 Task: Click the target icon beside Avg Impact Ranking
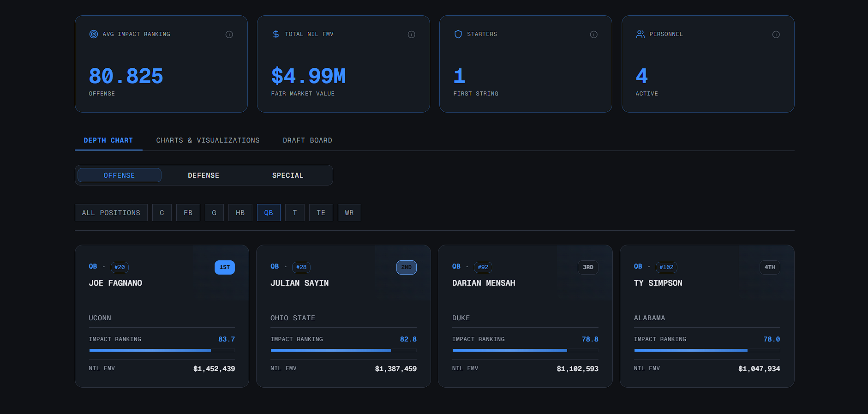(94, 34)
